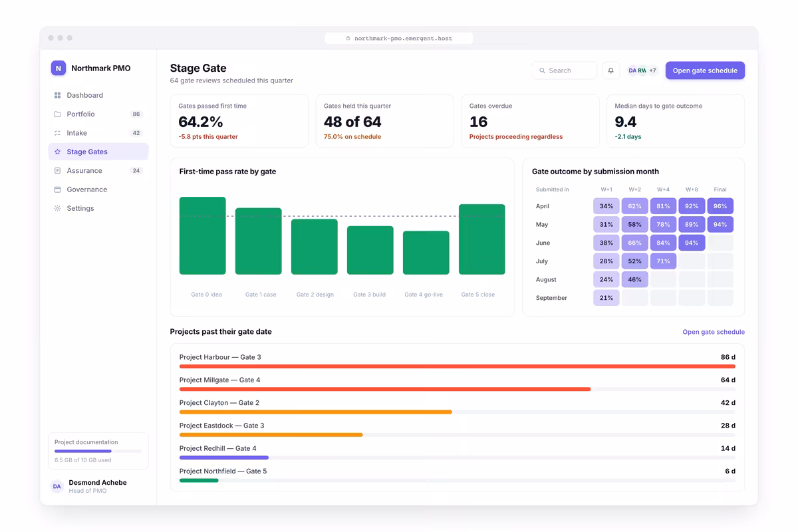Click the Gate 0 idea bar

tap(203, 235)
